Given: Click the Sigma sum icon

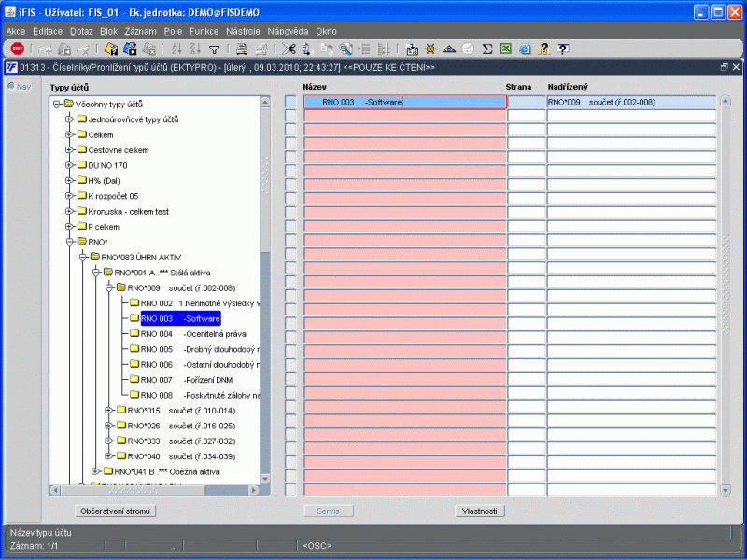Looking at the screenshot, I should [487, 49].
